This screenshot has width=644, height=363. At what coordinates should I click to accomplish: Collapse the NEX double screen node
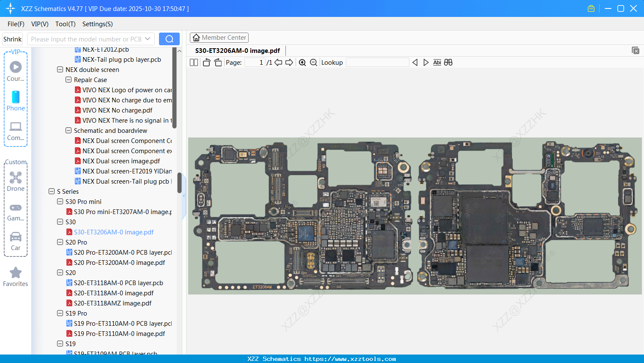point(60,69)
